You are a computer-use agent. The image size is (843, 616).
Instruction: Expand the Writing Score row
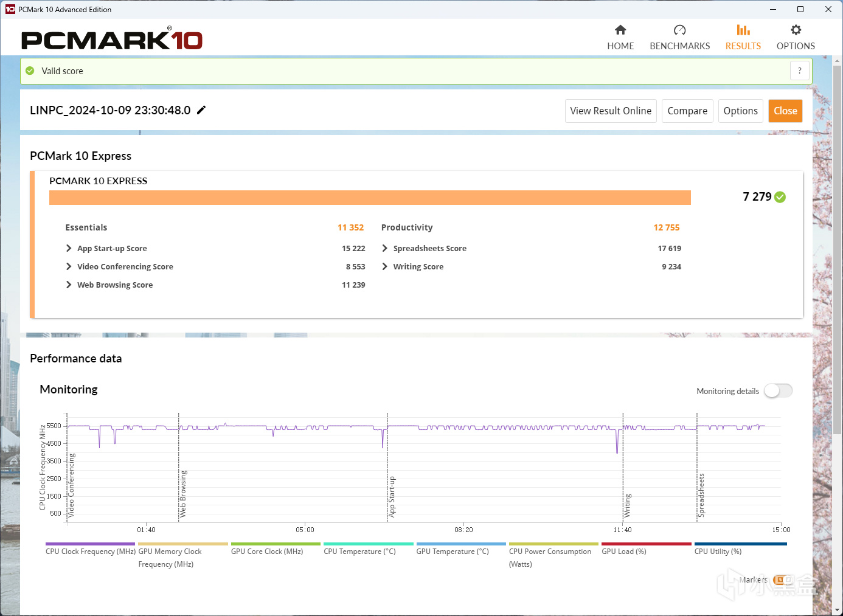click(385, 266)
